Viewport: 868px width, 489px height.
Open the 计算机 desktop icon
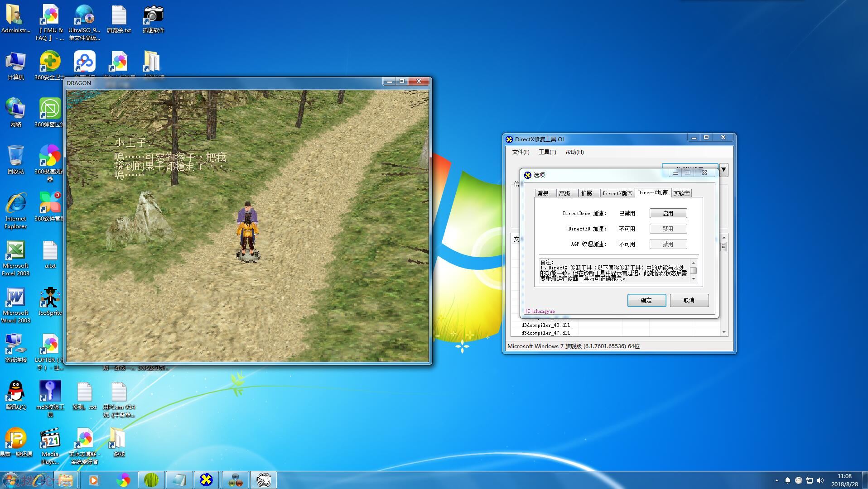16,66
